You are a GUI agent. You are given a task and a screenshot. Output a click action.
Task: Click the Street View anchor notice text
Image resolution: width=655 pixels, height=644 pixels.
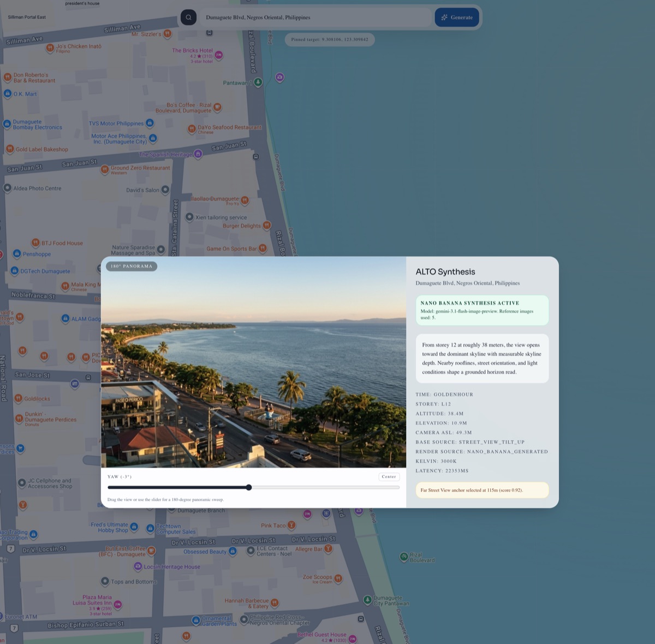tap(472, 490)
